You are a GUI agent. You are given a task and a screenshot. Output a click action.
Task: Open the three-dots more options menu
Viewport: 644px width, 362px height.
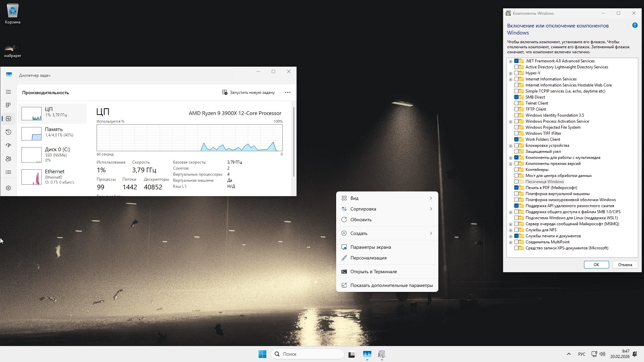pyautogui.click(x=287, y=93)
